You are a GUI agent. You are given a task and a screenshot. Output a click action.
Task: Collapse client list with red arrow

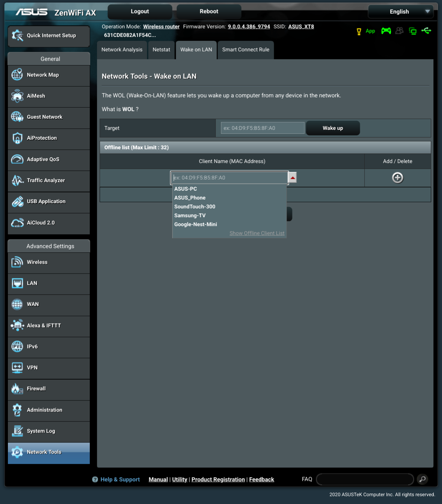pos(293,178)
